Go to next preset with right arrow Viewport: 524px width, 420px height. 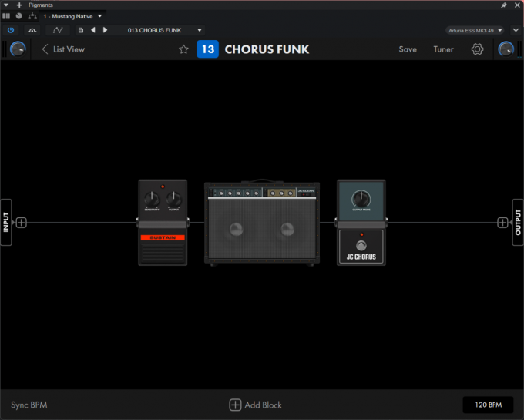click(105, 30)
